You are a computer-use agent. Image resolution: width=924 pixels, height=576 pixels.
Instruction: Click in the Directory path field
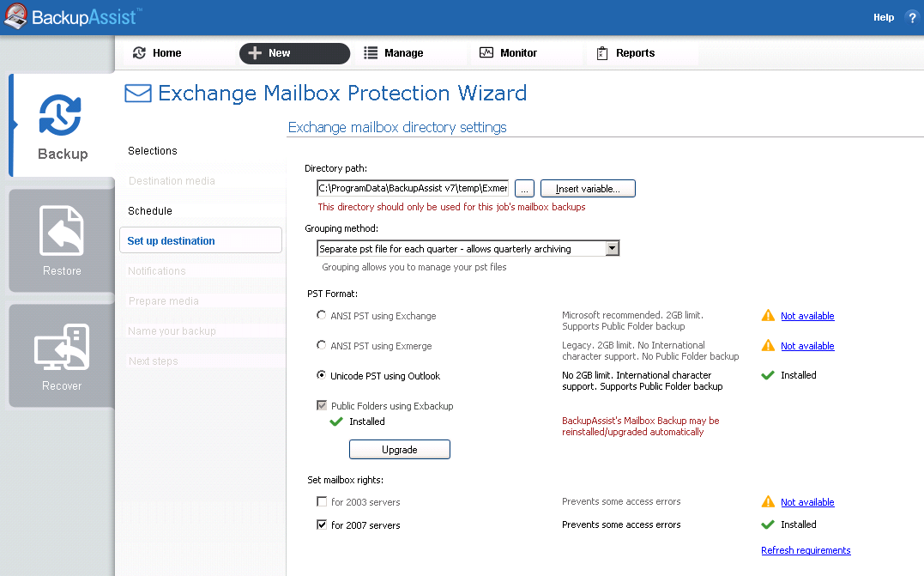(x=413, y=188)
